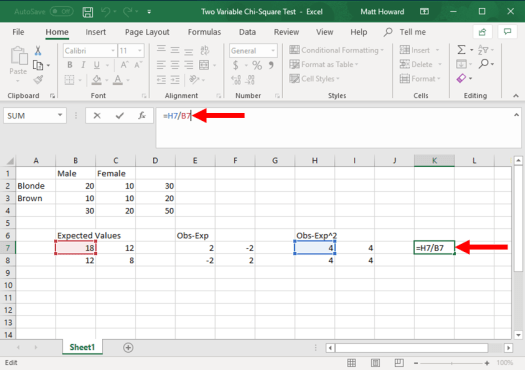525x370 pixels.
Task: Click Increase Decimal icon
Action: (x=236, y=80)
